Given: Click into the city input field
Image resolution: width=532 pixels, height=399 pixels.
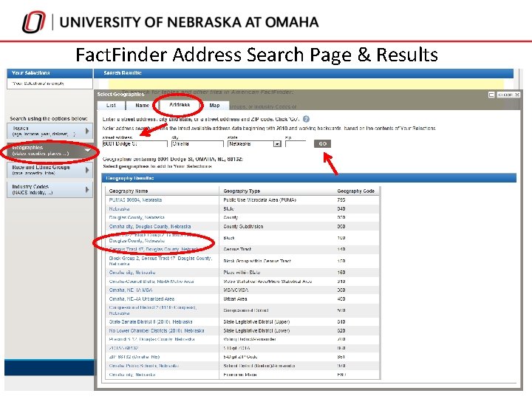Looking at the screenshot, I should tap(197, 144).
